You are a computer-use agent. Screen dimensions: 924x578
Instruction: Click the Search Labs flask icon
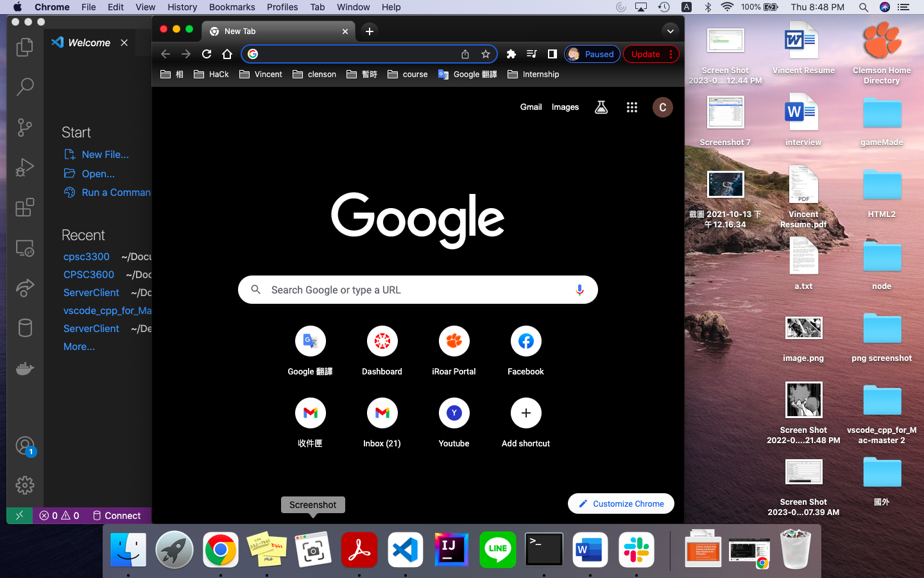pyautogui.click(x=601, y=107)
